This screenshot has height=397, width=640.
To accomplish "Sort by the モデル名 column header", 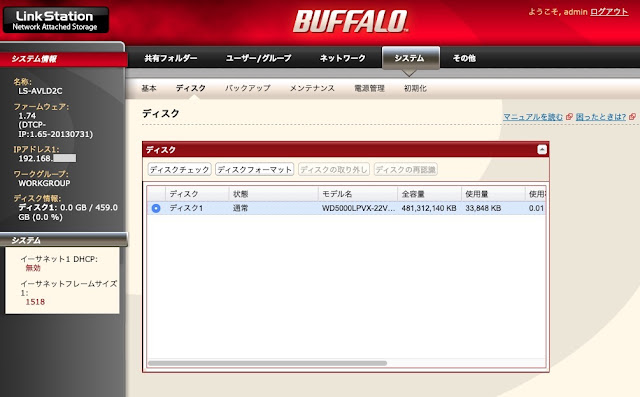I will (358, 194).
